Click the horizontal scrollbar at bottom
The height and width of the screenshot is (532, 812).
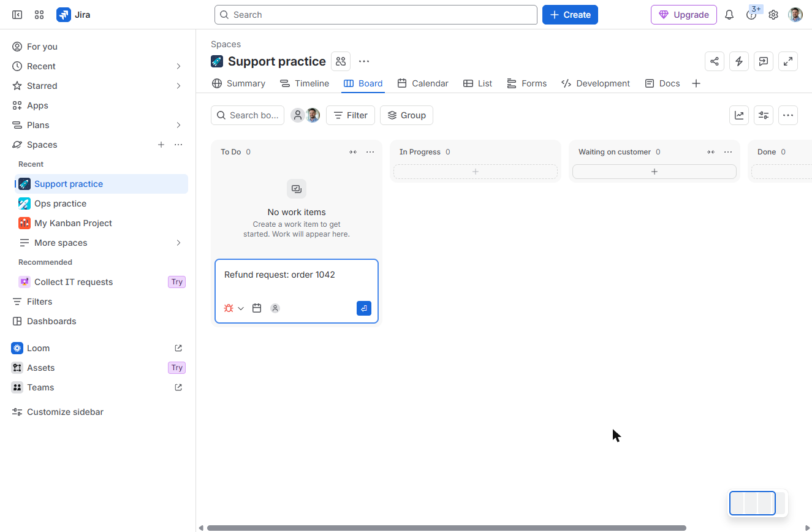pyautogui.click(x=447, y=528)
